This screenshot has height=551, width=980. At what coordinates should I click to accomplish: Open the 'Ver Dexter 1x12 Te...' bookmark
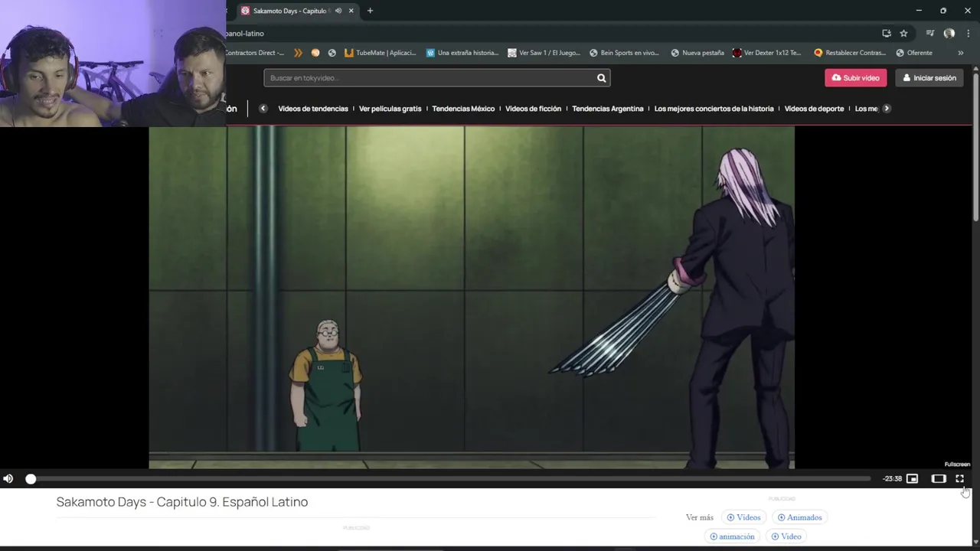767,53
